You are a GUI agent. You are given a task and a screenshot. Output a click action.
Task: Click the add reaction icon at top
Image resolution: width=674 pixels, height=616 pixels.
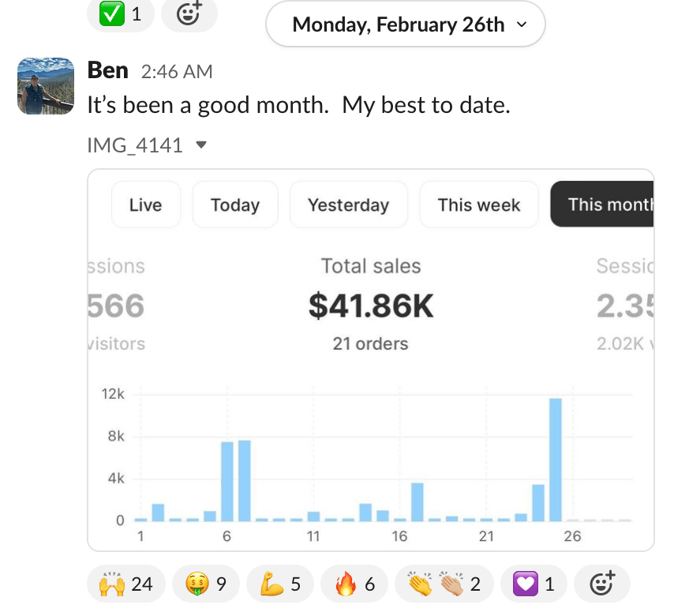coord(189,13)
